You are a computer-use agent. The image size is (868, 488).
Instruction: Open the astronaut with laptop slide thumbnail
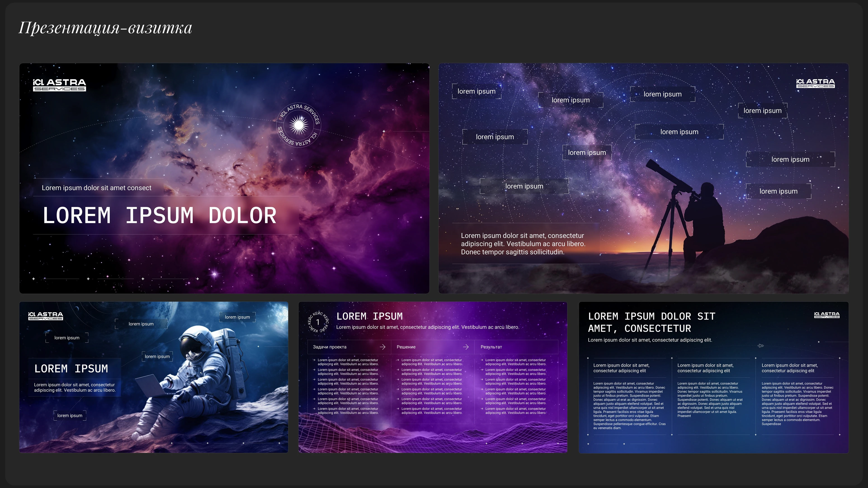pos(154,377)
